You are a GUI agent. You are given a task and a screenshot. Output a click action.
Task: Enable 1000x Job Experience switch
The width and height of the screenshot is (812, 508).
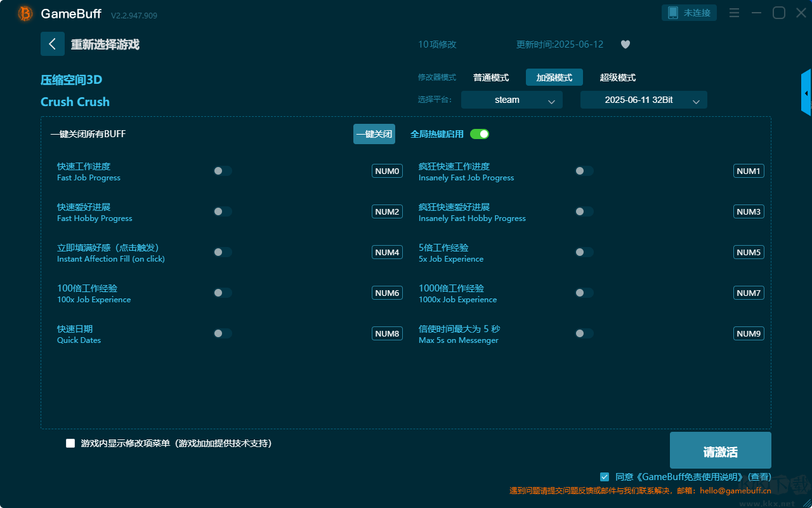click(x=584, y=293)
